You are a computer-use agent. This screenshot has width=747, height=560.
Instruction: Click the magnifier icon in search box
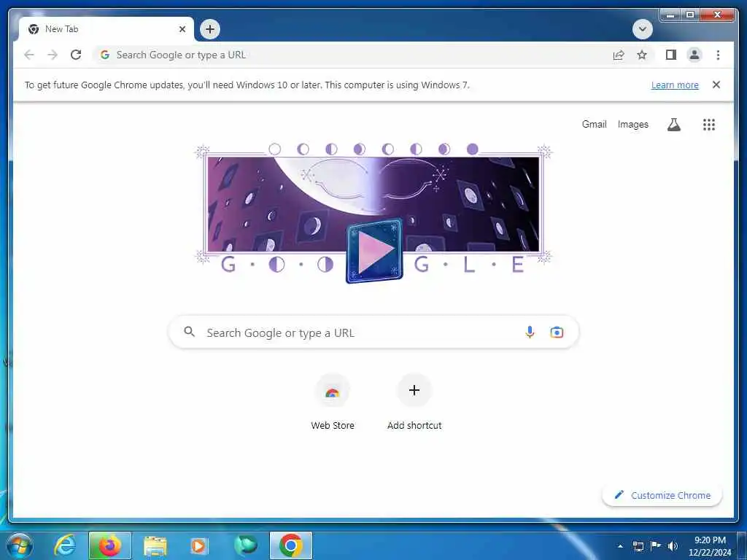(x=189, y=332)
